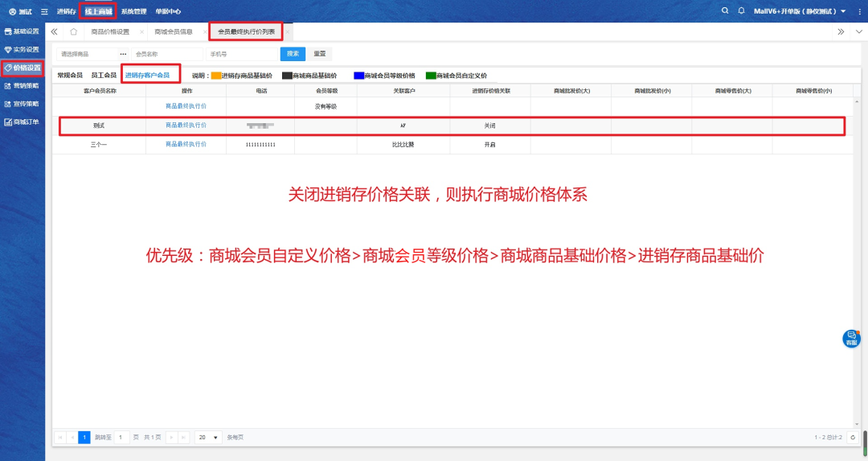
Task: Go to the home tab icon
Action: 73,32
